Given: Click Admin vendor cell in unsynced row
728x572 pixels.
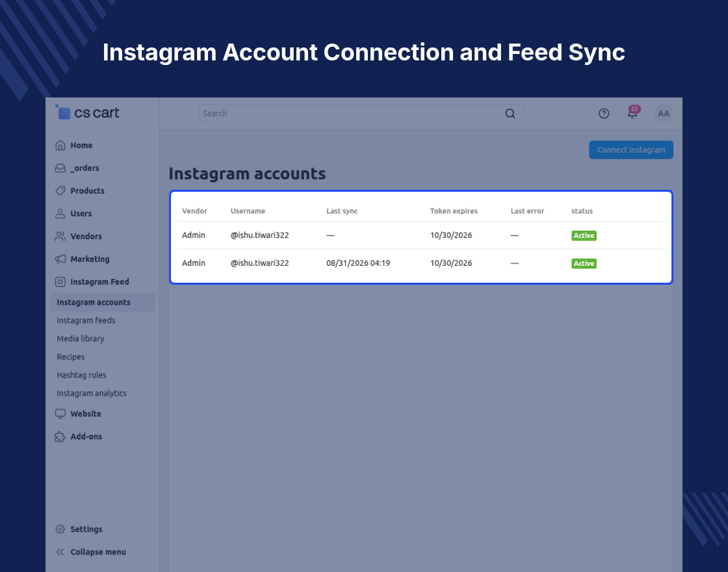Looking at the screenshot, I should 194,235.
